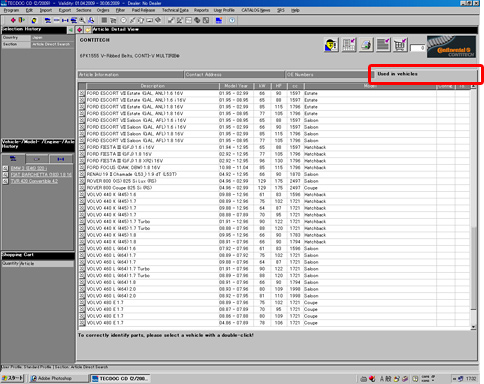The image size is (484, 384).
Task: Click the vehicle list scrollbar up arrow
Action: pos(473,86)
